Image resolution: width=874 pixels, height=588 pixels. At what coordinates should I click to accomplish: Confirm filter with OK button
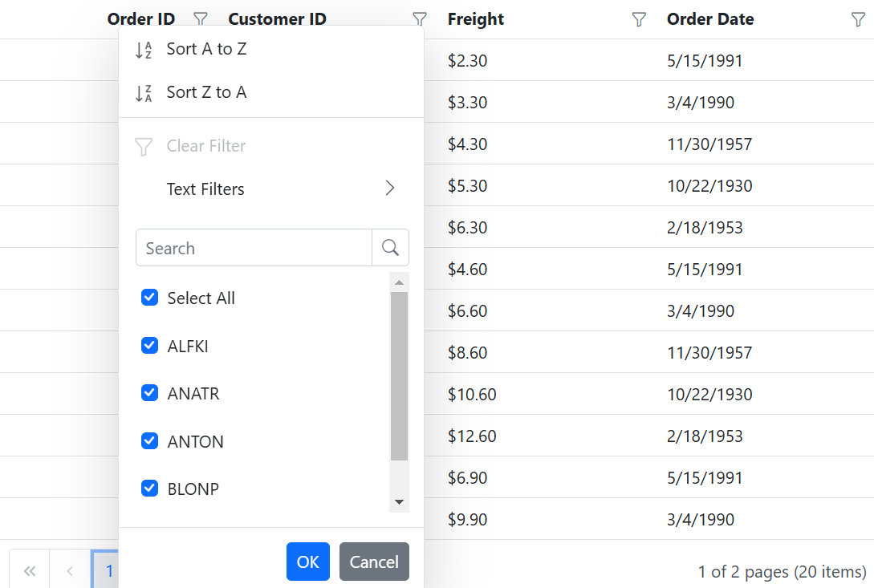(x=308, y=562)
